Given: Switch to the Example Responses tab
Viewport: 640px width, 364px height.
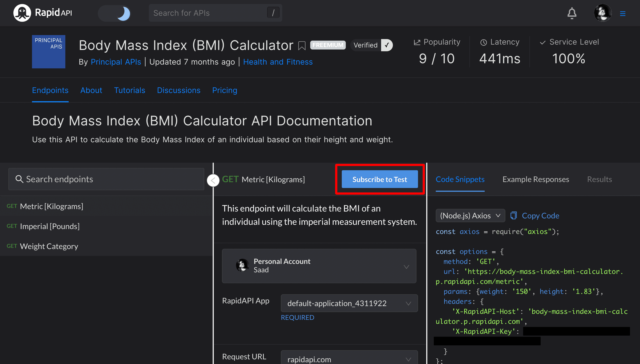Looking at the screenshot, I should tap(535, 179).
